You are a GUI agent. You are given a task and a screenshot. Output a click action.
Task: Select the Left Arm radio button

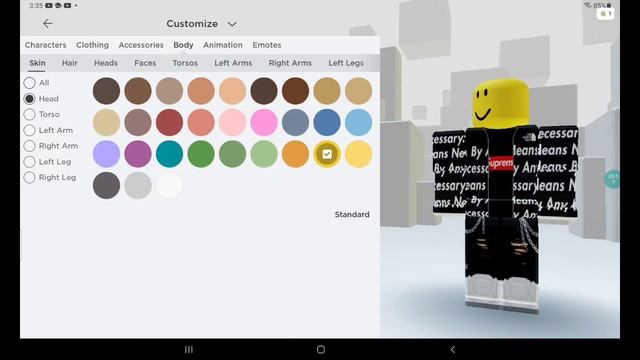tap(29, 130)
